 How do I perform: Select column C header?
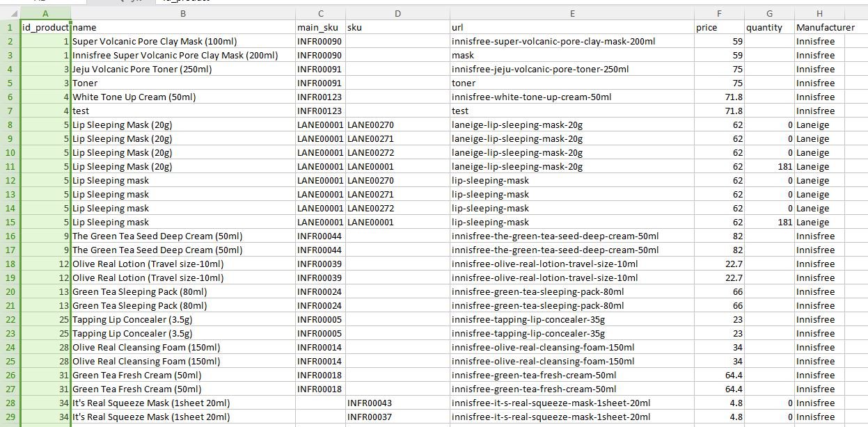pyautogui.click(x=321, y=13)
